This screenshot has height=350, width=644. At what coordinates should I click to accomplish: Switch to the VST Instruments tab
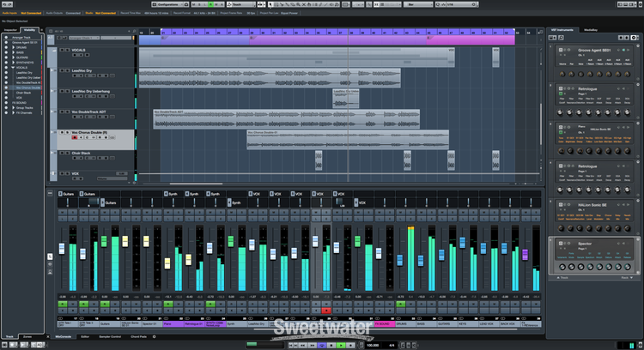(x=562, y=30)
